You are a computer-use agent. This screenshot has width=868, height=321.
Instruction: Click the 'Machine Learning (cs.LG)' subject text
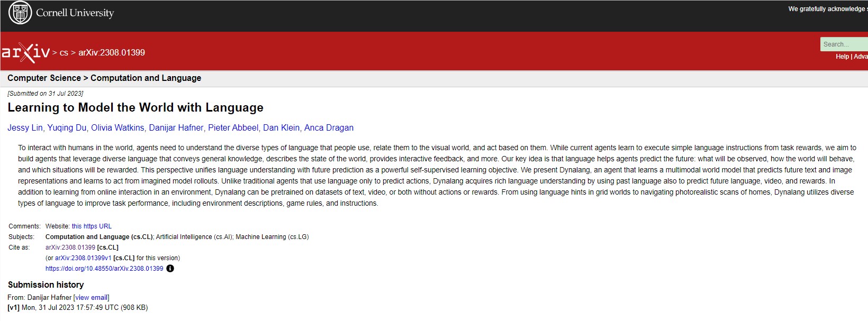point(272,237)
